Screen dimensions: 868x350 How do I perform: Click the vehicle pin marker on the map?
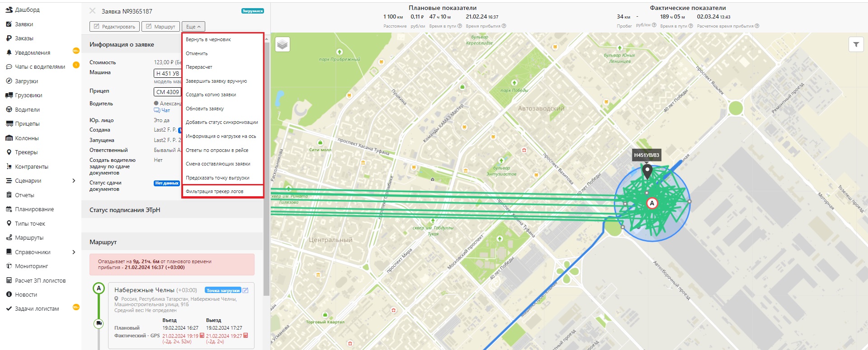coord(647,171)
